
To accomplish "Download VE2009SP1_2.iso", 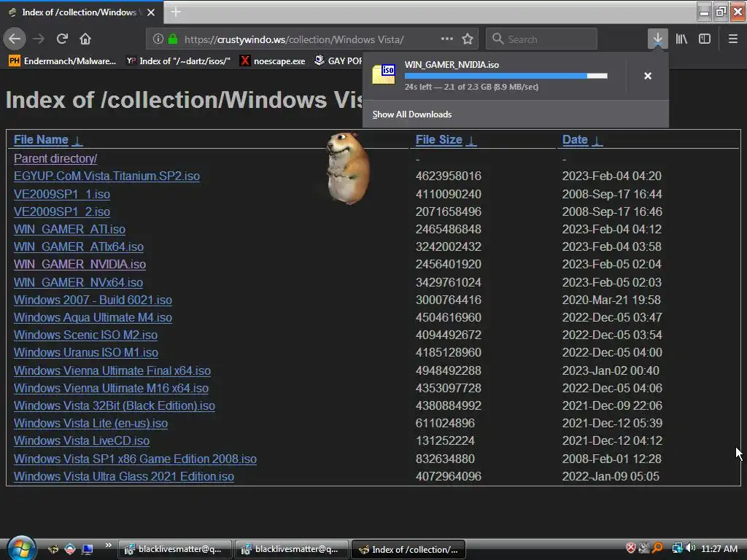I will click(x=62, y=211).
